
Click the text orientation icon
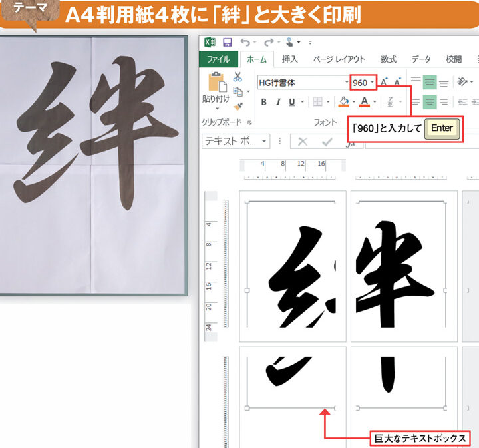[x=462, y=82]
